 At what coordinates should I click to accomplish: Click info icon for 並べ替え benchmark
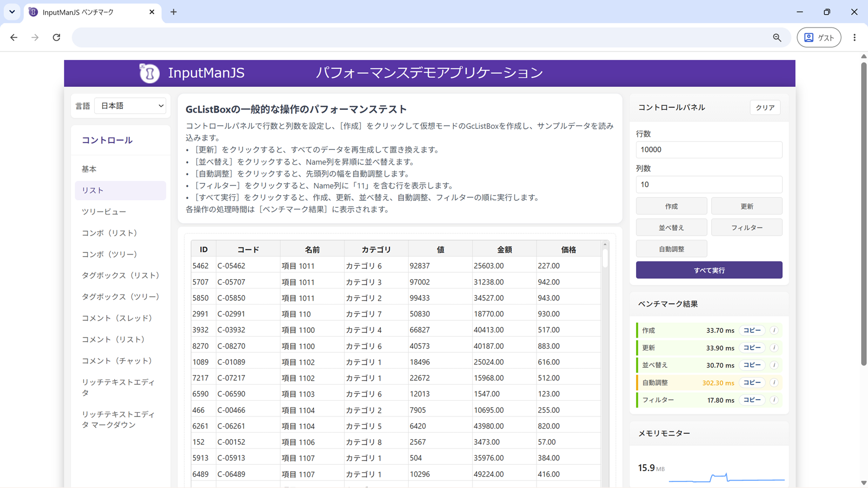tap(774, 365)
